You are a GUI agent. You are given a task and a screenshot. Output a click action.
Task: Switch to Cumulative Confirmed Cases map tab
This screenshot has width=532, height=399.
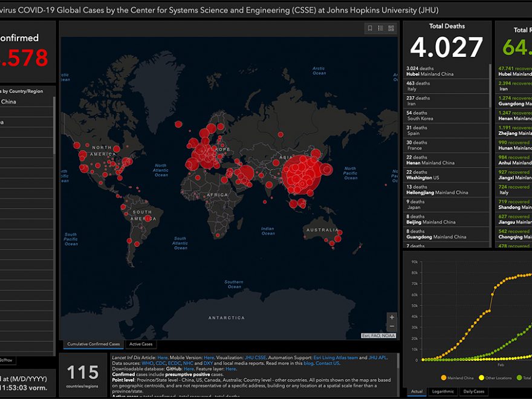93,344
